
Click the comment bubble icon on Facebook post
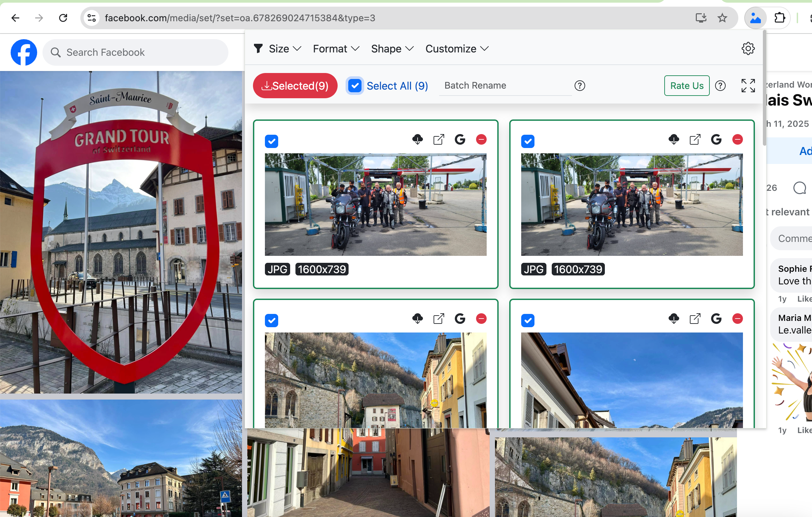[799, 188]
